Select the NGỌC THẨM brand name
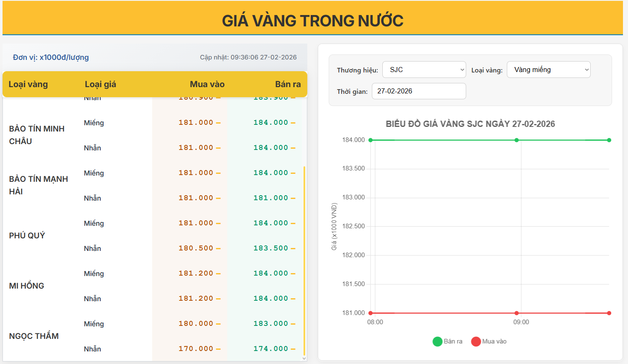 (x=34, y=336)
